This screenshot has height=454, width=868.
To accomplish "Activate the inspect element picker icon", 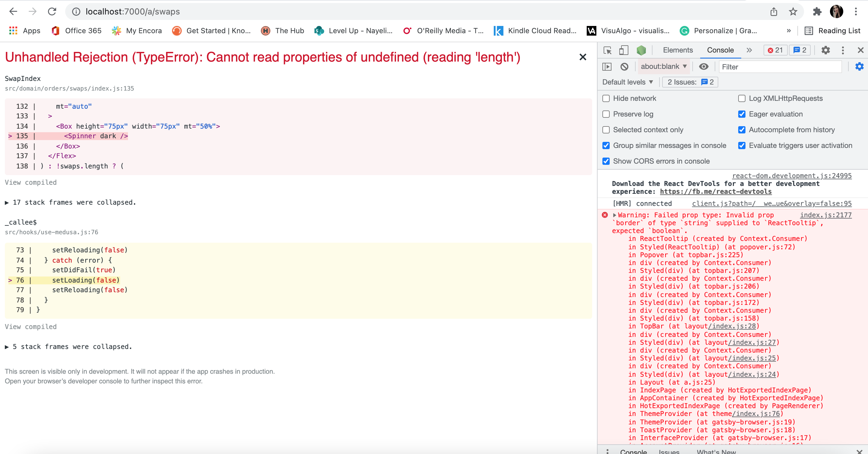I will pos(607,50).
